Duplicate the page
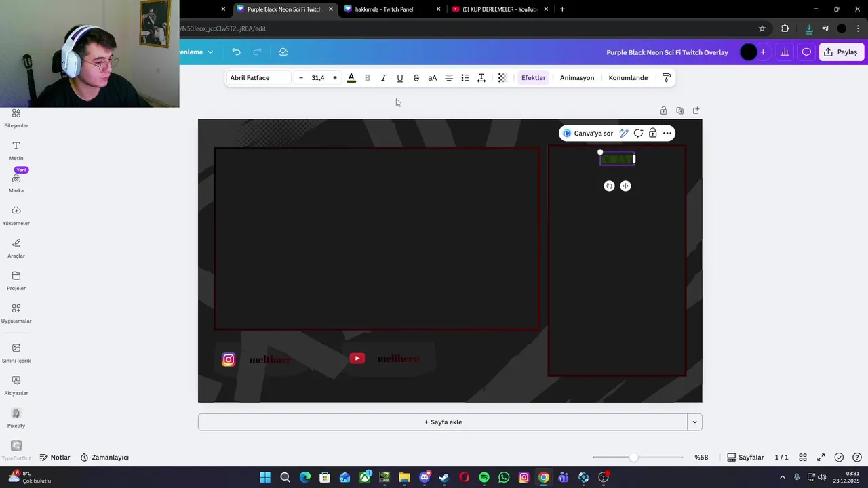Viewport: 868px width, 488px height. 679,110
